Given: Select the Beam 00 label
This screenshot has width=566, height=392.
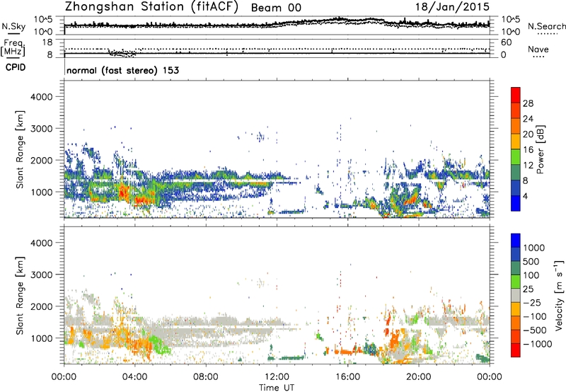Looking at the screenshot, I should (276, 8).
